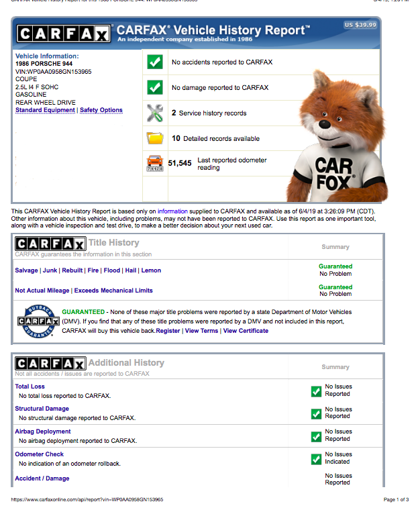This screenshot has width=420, height=510.
Task: Click the '2 Service history records' text
Action: [209, 113]
